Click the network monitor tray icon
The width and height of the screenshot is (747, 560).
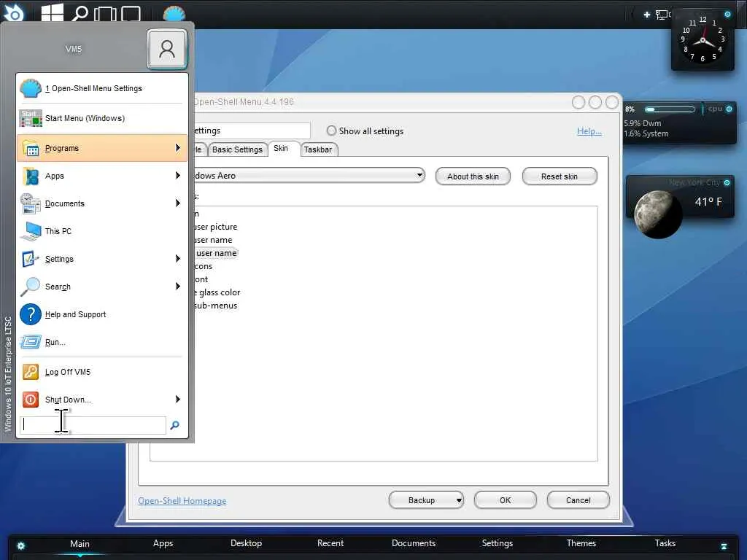point(662,15)
